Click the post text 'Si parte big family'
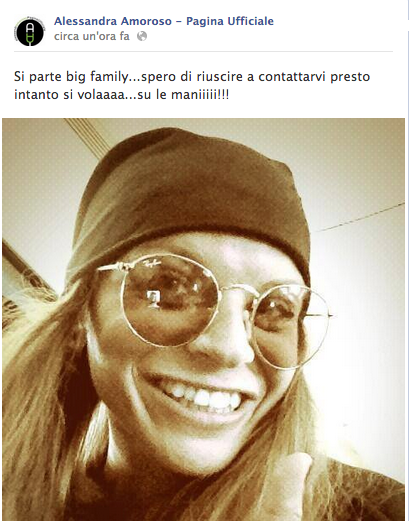Viewport: 409px width, 521px height. [71, 77]
